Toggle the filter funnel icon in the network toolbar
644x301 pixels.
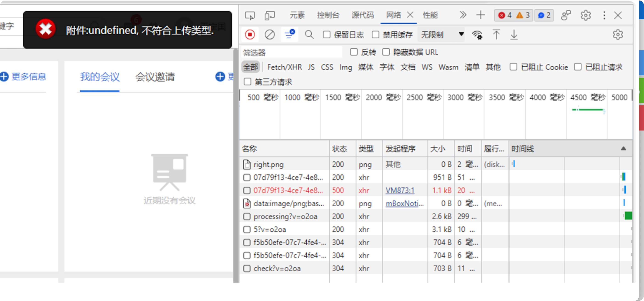pyautogui.click(x=289, y=34)
